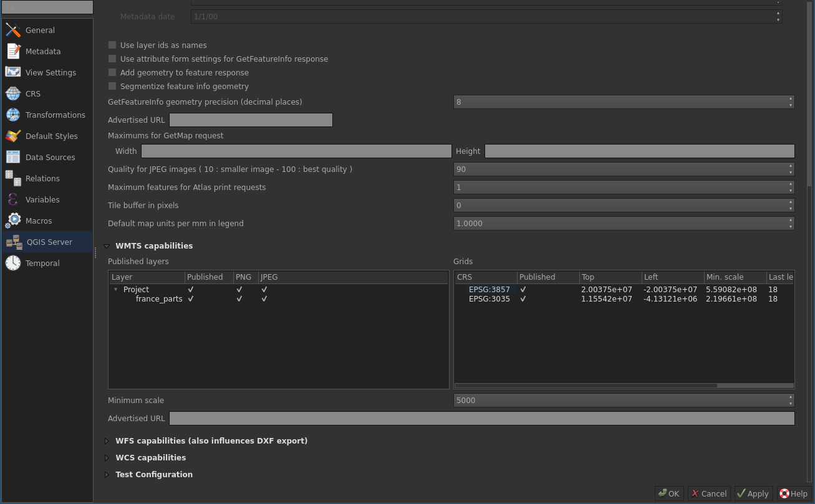Check Add geometry to feature response
The image size is (815, 504).
(x=112, y=72)
